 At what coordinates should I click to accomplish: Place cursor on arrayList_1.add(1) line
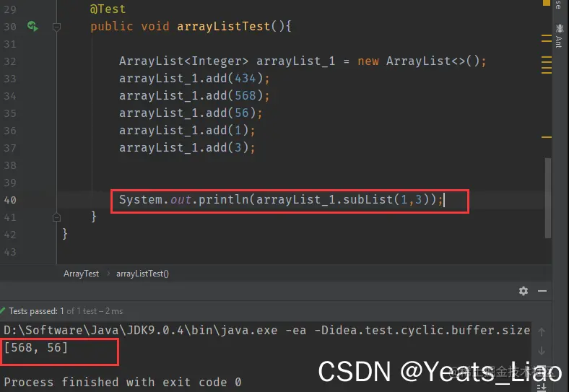click(187, 130)
